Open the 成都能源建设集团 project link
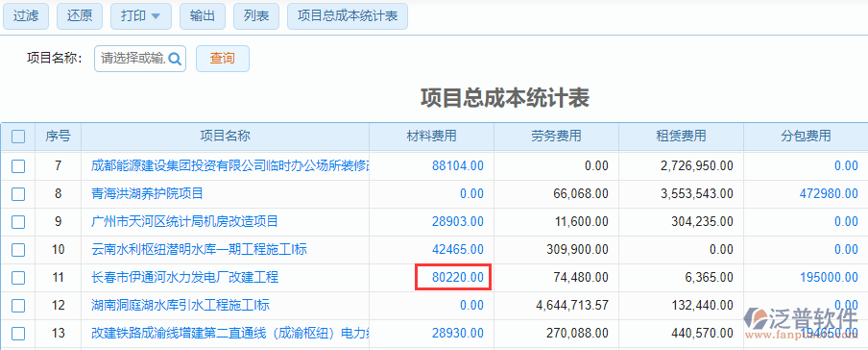This screenshot has height=350, width=868. (230, 165)
